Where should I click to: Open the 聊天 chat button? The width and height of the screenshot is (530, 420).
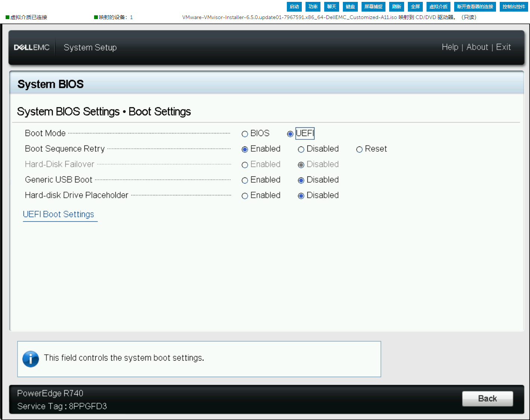coord(332,7)
